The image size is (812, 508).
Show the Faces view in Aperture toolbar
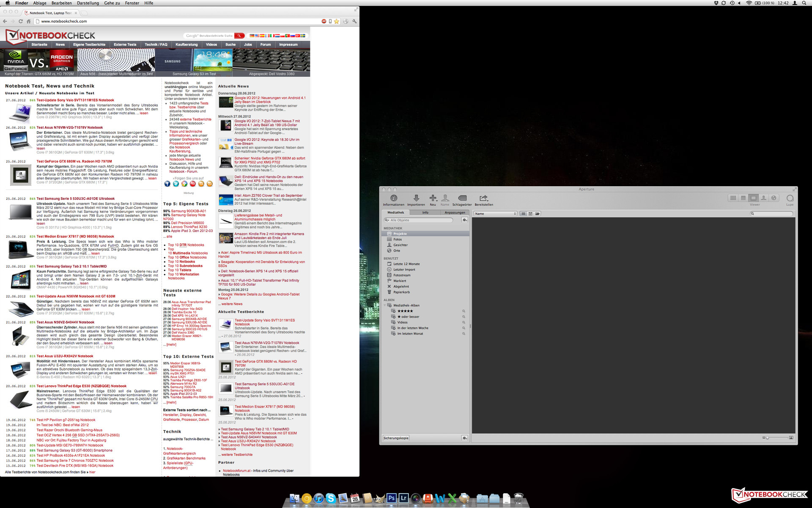tap(763, 198)
